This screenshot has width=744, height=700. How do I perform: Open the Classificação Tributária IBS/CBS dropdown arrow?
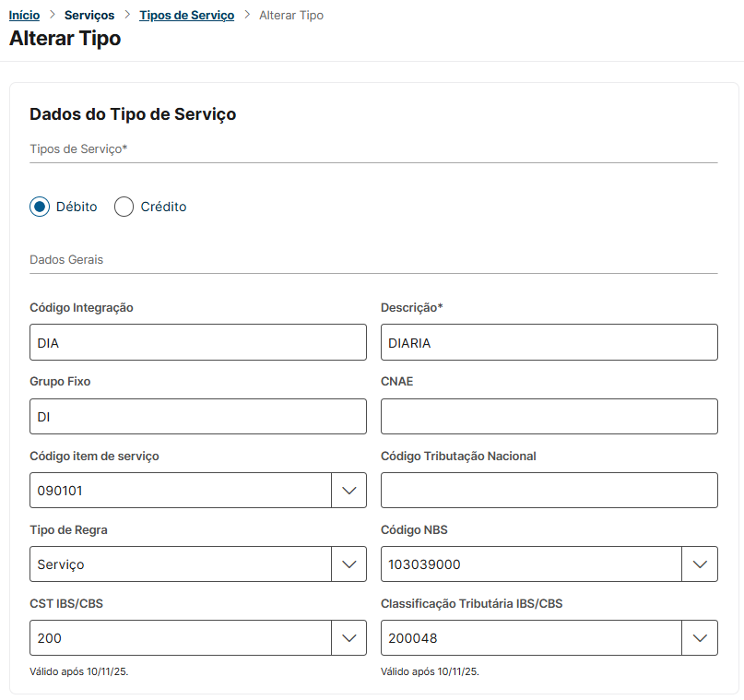(x=700, y=638)
